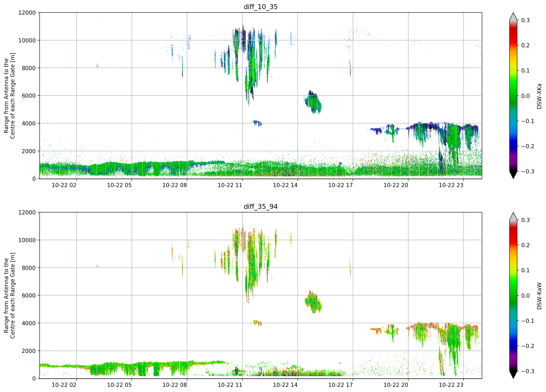Click y tick '6000' of diff_35_94 plot

[29, 295]
